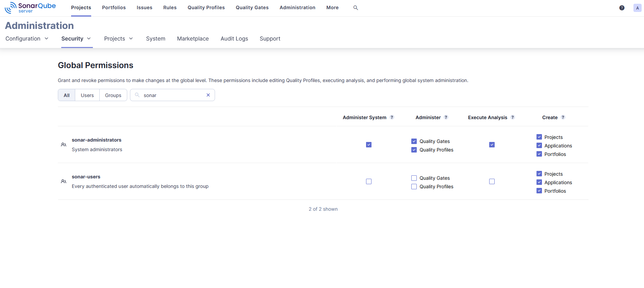644x288 pixels.
Task: Uncheck Create Projects for sonar-administrators
Action: point(539,137)
